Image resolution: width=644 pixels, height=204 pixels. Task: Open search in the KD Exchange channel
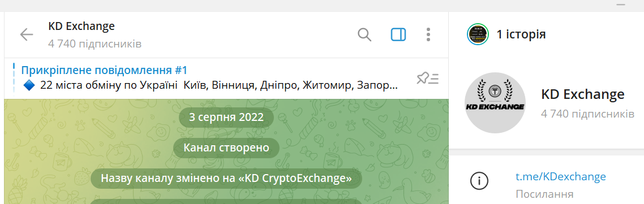364,34
